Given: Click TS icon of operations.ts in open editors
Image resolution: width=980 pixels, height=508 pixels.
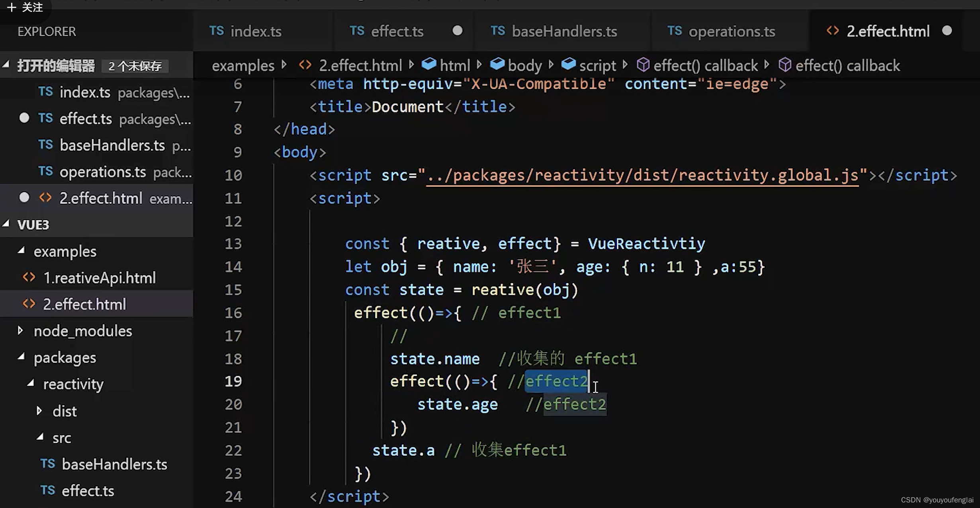Looking at the screenshot, I should (x=46, y=171).
